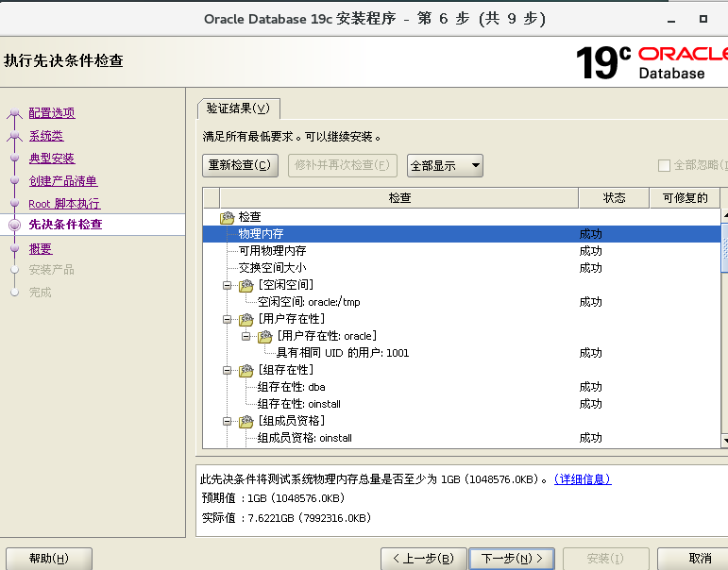The height and width of the screenshot is (570, 728).
Task: Click the folder icon next to [组成员资格]
Action: (x=246, y=422)
